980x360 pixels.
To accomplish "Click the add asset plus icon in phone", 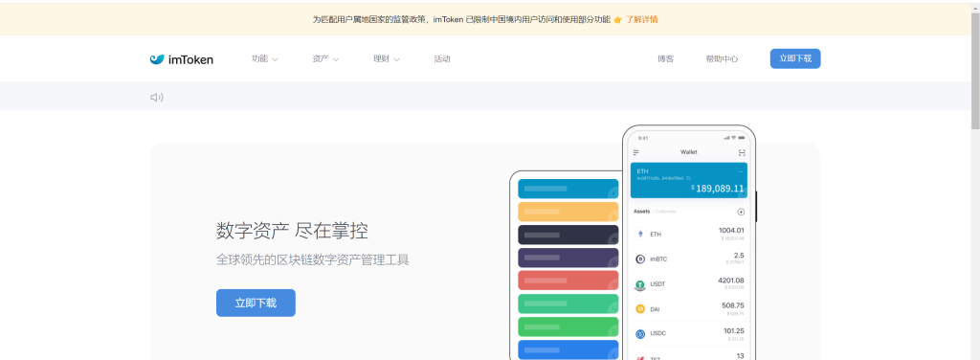I will (x=742, y=212).
